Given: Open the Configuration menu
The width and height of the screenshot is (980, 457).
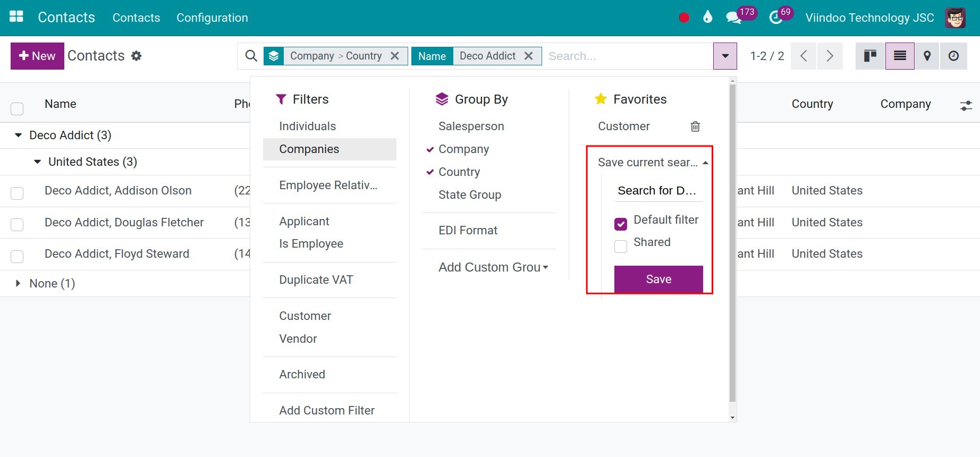Looking at the screenshot, I should click(212, 18).
